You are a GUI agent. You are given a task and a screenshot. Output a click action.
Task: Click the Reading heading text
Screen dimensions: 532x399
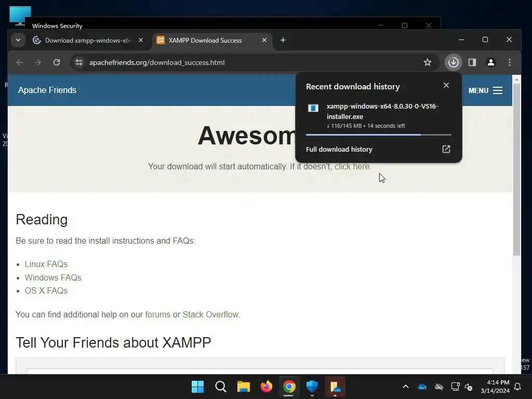(x=42, y=220)
